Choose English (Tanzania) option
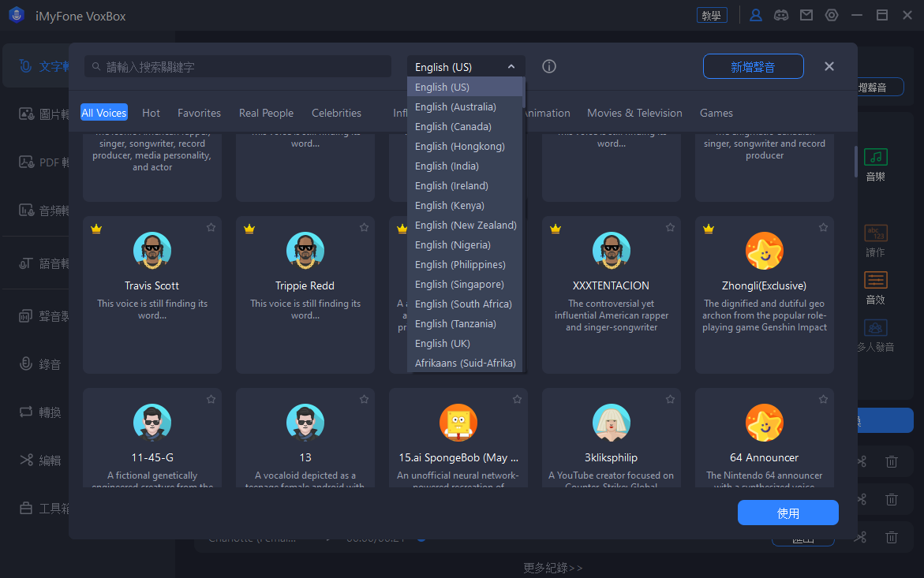924x578 pixels. [464, 324]
